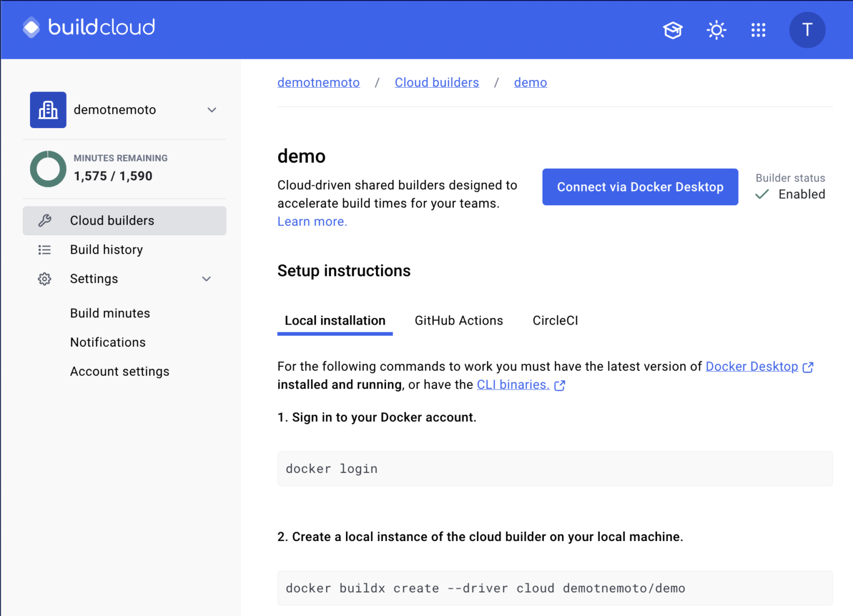Expand the demotnemoto organization switcher chevron
The width and height of the screenshot is (853, 616).
(x=212, y=110)
